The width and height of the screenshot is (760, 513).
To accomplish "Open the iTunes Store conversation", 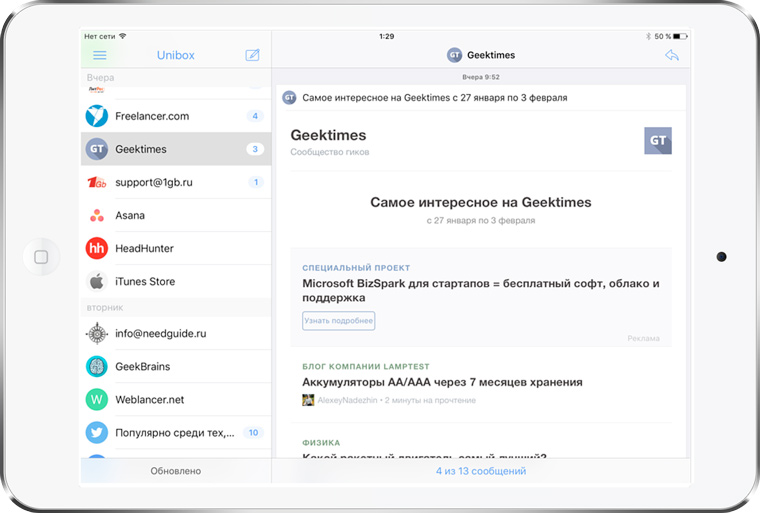I will pyautogui.click(x=176, y=281).
